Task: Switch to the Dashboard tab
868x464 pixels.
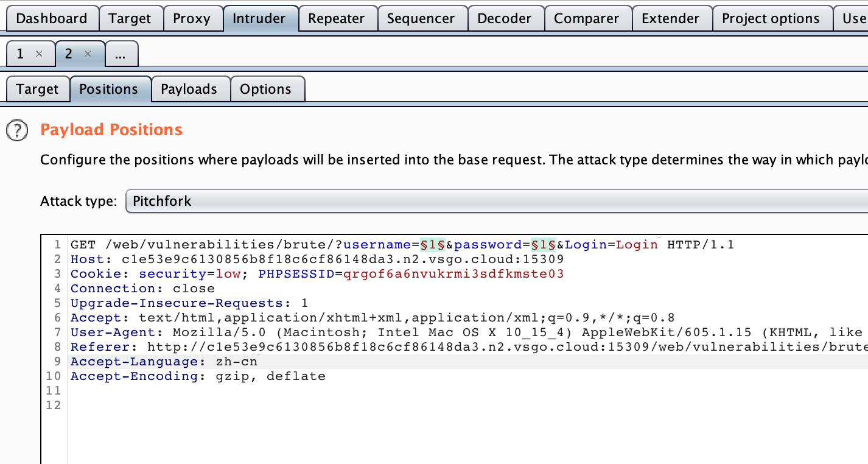Action: point(52,18)
